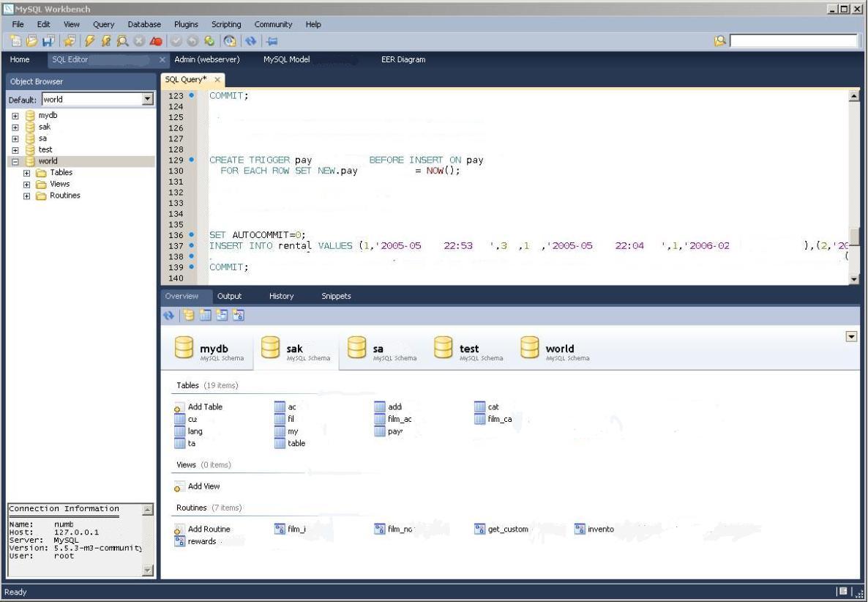The height and width of the screenshot is (602, 868).
Task: Click the open SQL script folder icon
Action: pos(31,41)
